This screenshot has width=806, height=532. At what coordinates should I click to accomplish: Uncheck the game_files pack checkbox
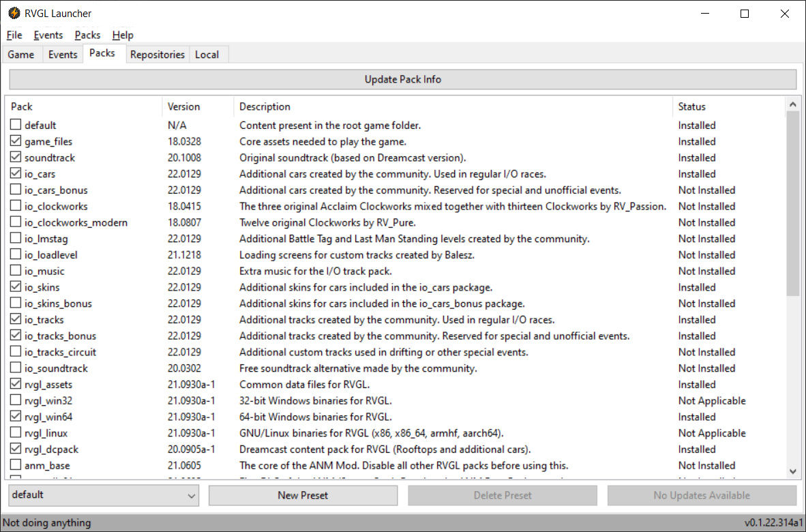[x=16, y=141]
